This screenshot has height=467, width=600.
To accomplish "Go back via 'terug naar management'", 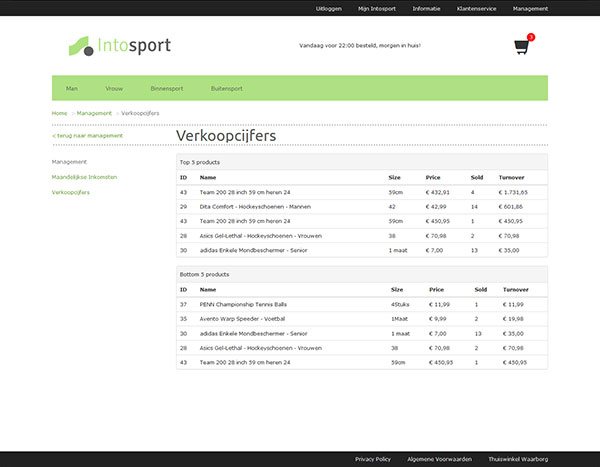I will pyautogui.click(x=88, y=135).
